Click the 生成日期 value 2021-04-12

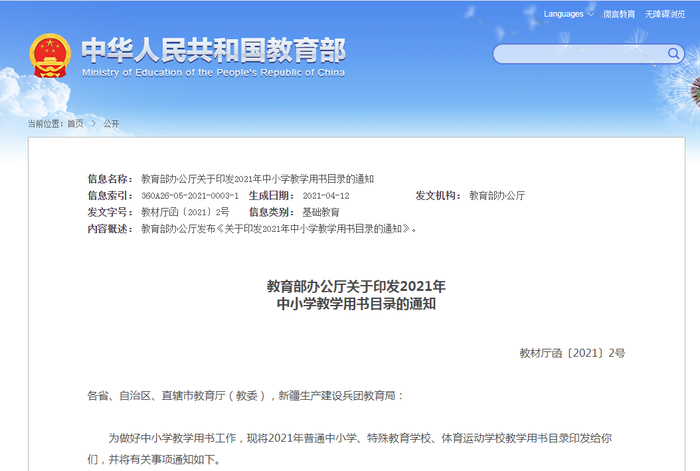[326, 196]
